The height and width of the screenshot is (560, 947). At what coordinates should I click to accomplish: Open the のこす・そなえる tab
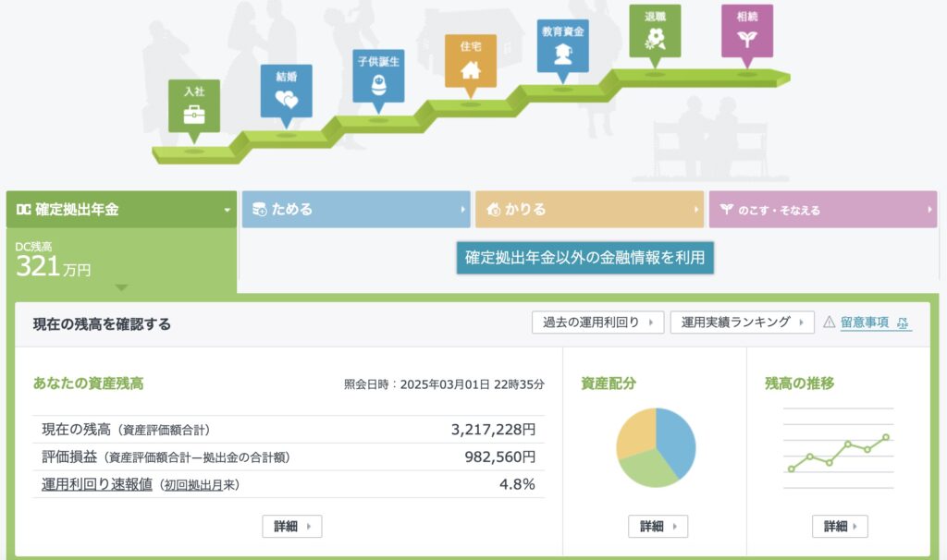(823, 210)
